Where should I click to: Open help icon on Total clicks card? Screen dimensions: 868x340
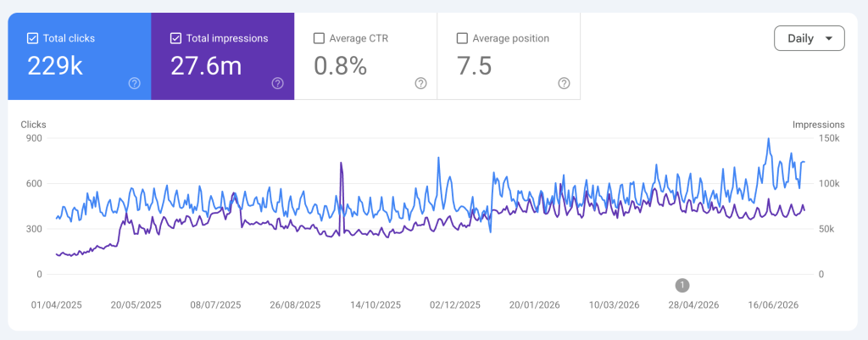[x=135, y=83]
